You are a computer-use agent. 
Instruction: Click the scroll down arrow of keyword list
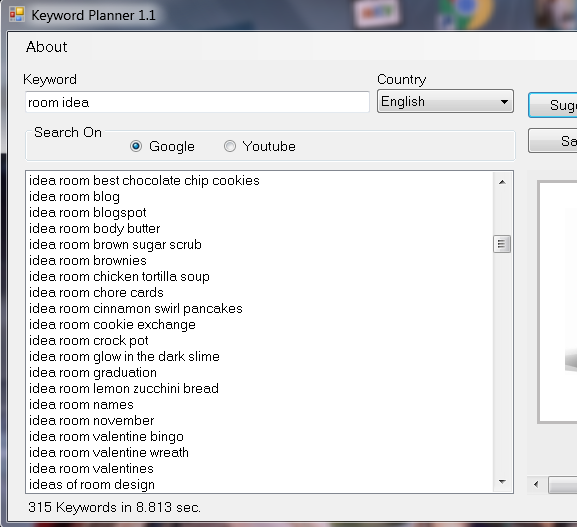point(502,482)
